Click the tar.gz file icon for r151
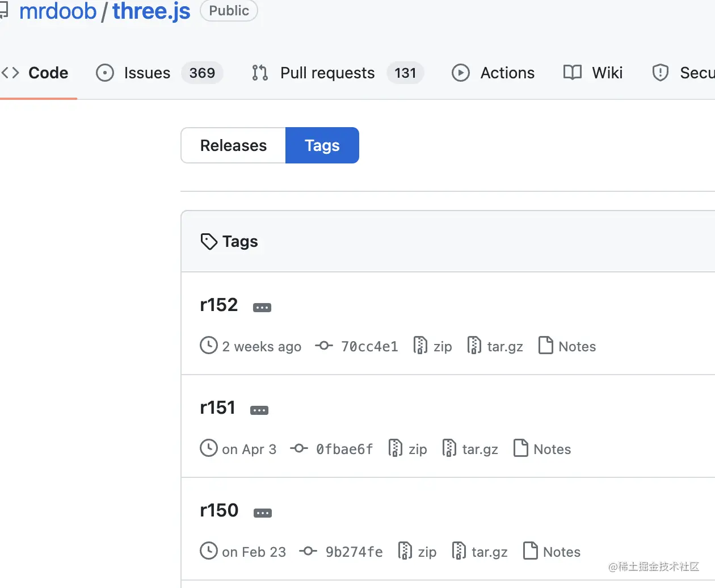This screenshot has width=715, height=588. point(449,448)
